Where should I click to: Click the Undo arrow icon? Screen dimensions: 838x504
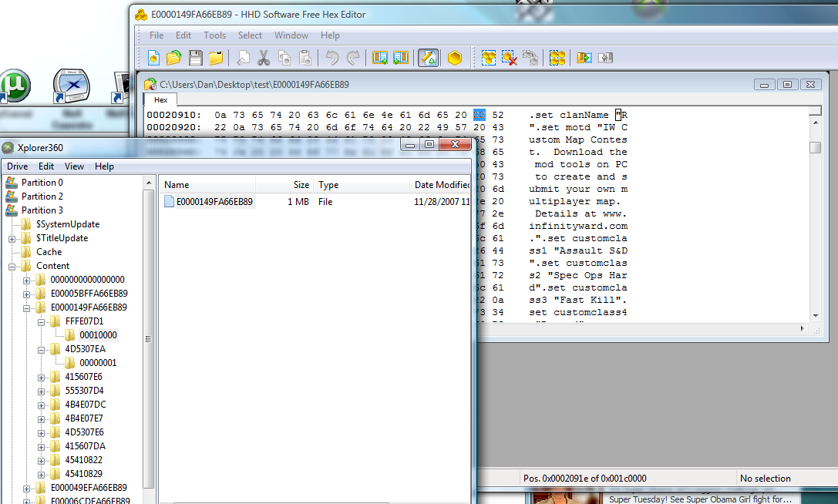pos(332,58)
